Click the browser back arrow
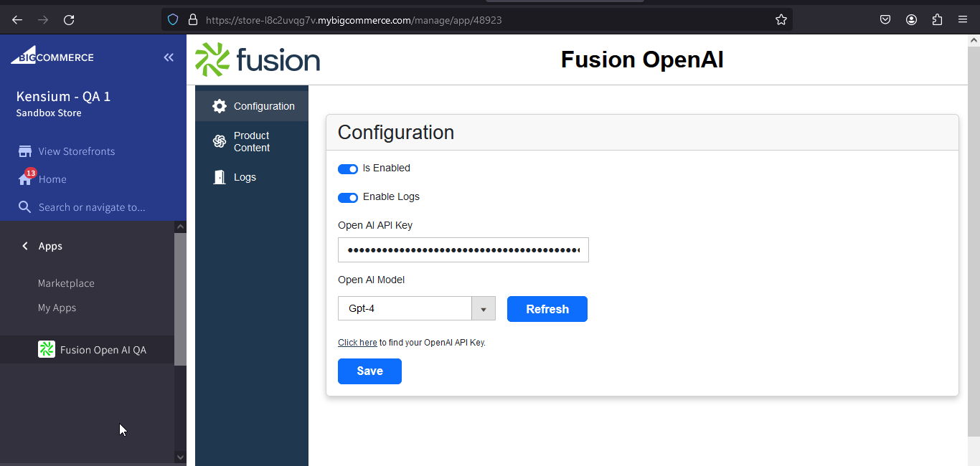Image resolution: width=980 pixels, height=466 pixels. pos(17,20)
